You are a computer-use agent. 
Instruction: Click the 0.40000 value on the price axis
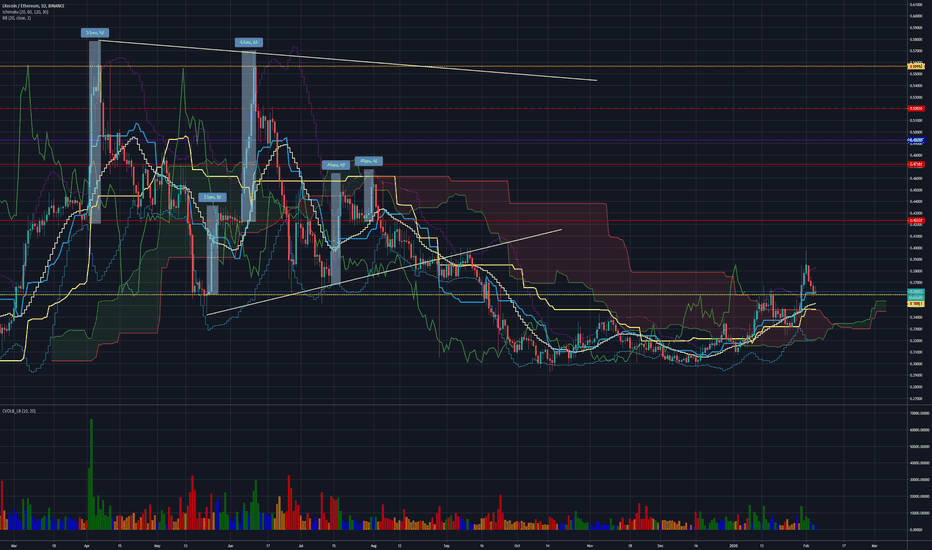915,247
